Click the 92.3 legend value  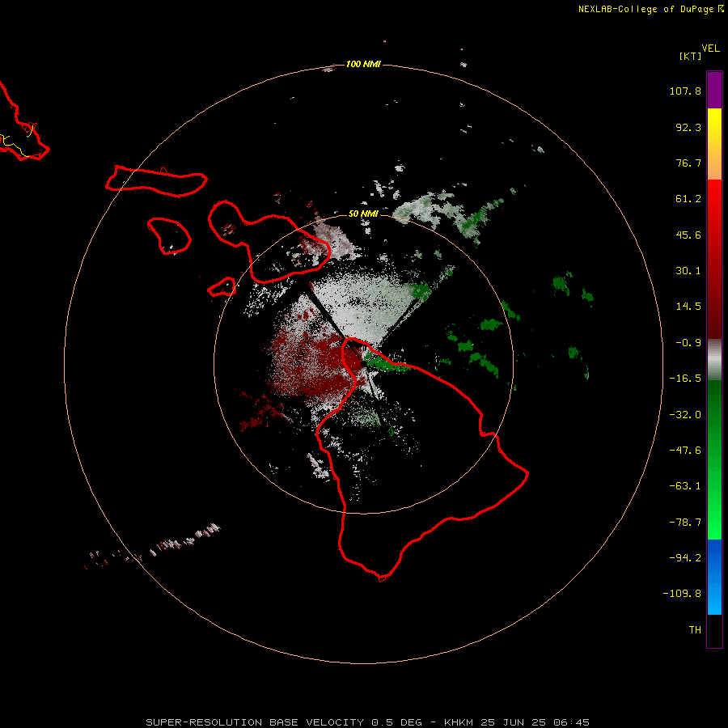pyautogui.click(x=688, y=127)
